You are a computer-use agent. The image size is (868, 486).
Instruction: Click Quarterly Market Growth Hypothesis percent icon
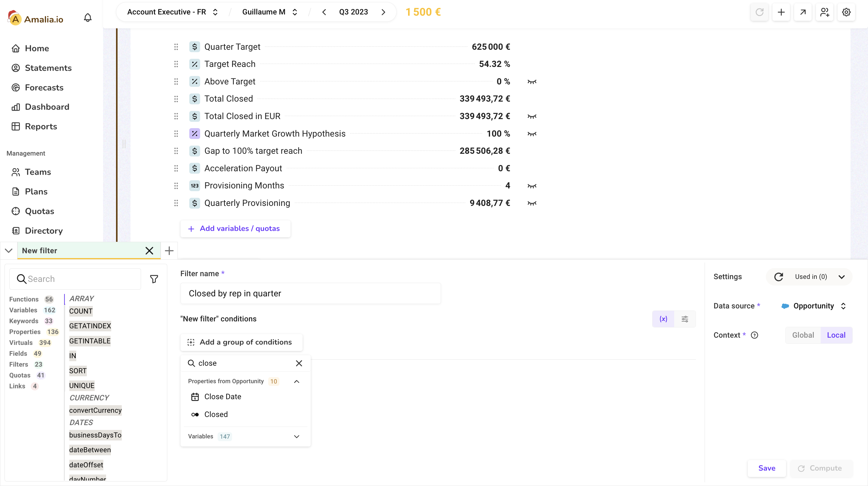[x=194, y=134]
